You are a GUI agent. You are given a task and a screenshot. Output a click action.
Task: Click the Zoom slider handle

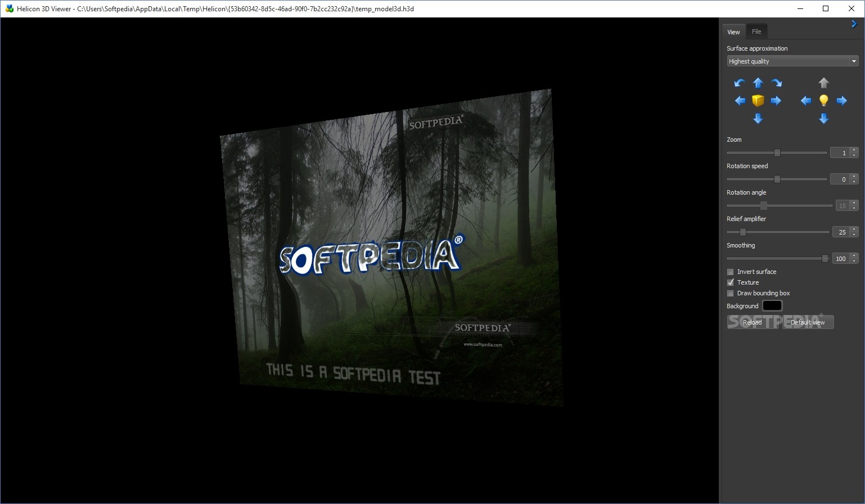777,153
